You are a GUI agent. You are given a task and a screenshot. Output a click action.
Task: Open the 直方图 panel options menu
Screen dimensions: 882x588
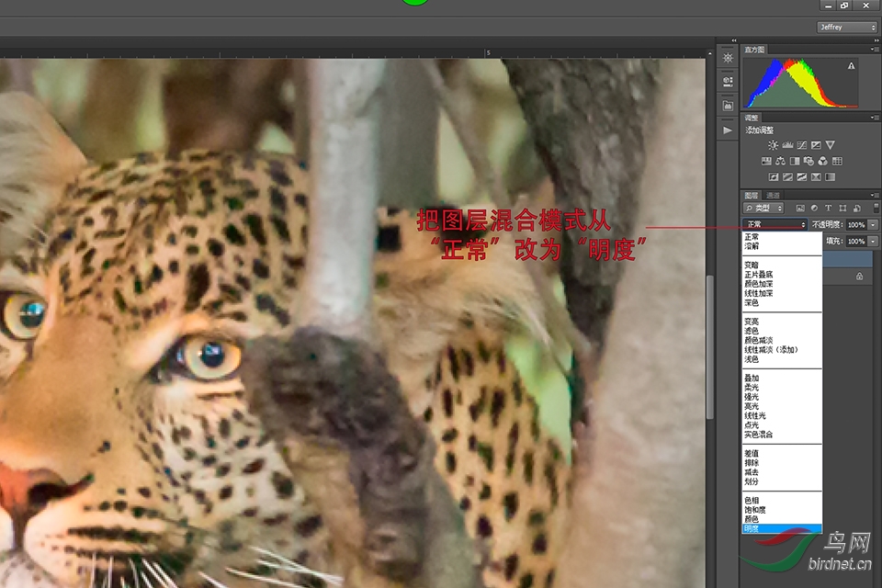pos(875,50)
